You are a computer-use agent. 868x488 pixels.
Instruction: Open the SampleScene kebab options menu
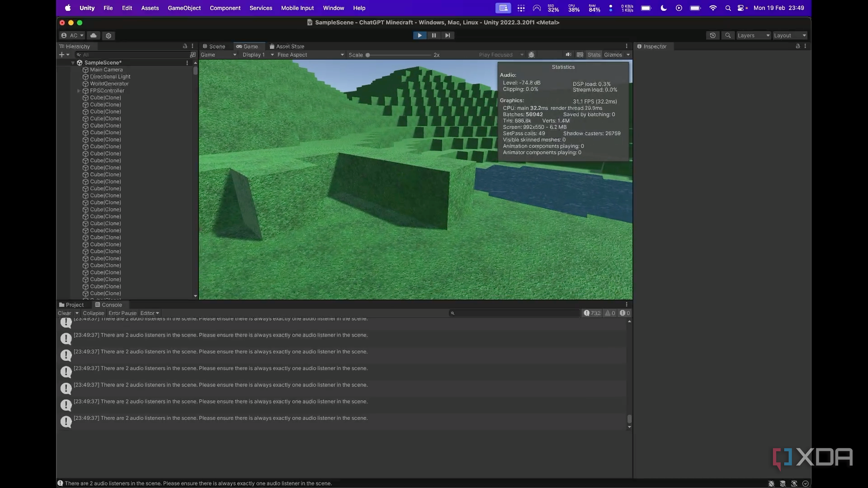point(187,63)
